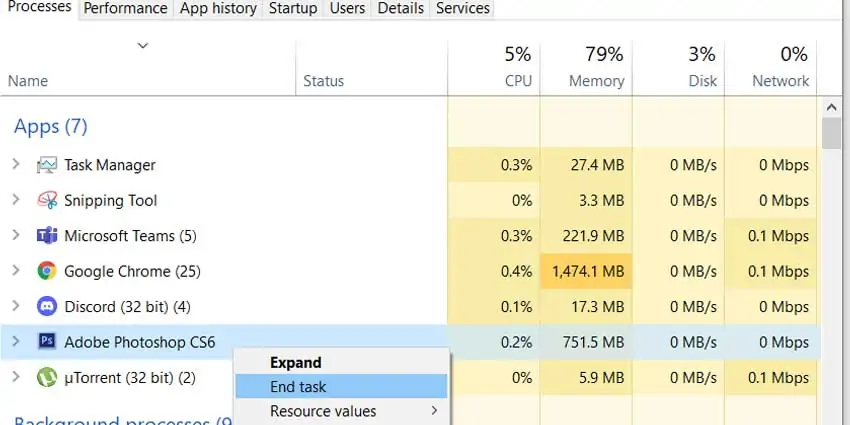Click Chrome's 1,474.1 MB memory cell
Image resolution: width=850 pixels, height=425 pixels.
(586, 271)
